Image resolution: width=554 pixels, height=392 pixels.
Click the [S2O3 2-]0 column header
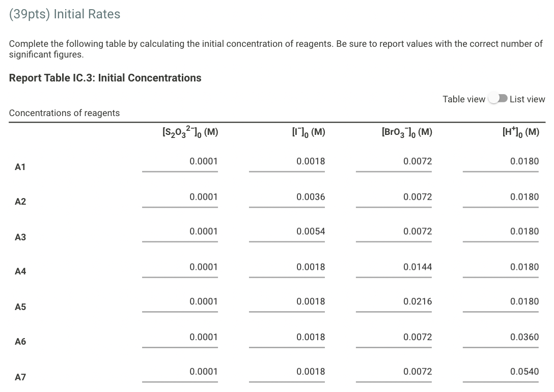tap(189, 132)
